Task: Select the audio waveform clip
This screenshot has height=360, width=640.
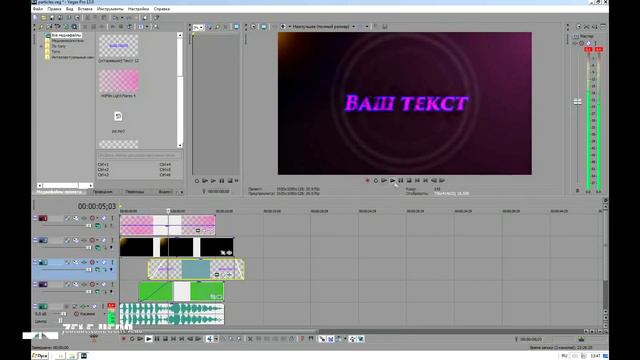Action: tap(172, 314)
